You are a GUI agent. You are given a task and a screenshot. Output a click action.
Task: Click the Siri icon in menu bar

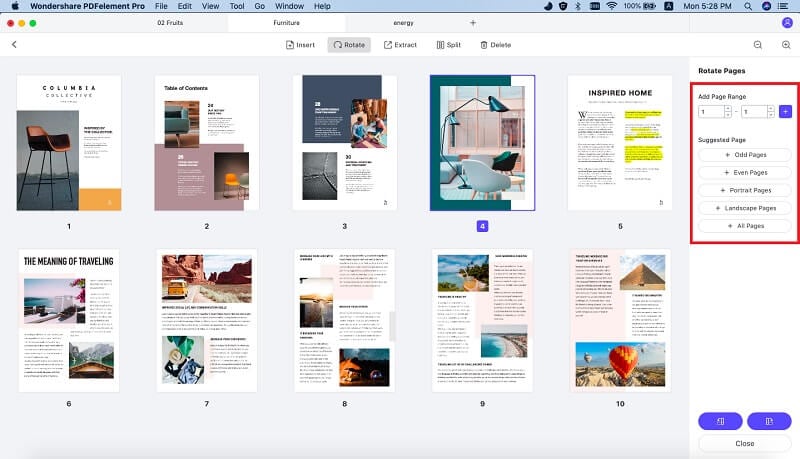coord(766,6)
